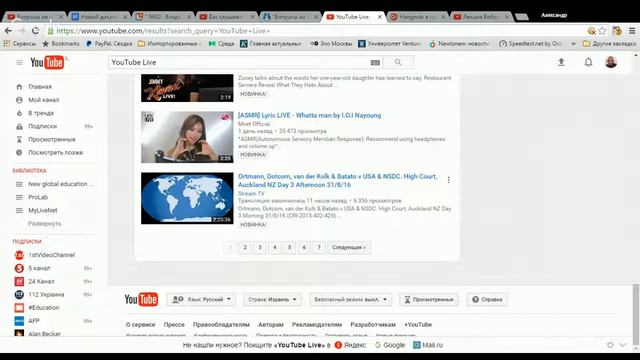This screenshot has height=360, width=640.
Task: Open the Импортированные bookmarks folder
Action: point(170,43)
